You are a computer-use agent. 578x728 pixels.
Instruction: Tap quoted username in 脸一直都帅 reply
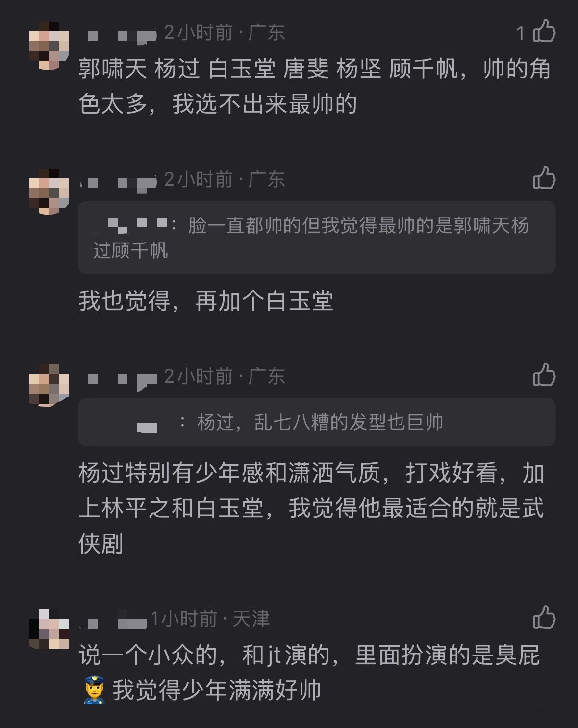(132, 225)
